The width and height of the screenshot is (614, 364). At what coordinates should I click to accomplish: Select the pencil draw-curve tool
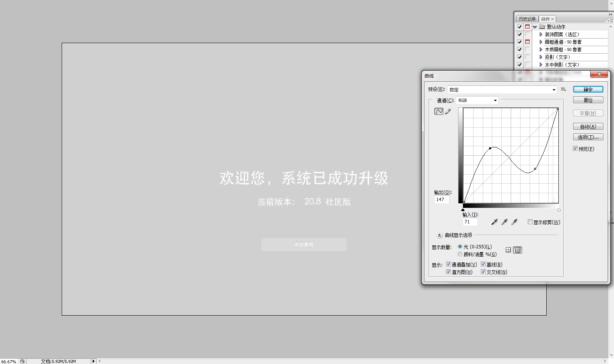click(448, 112)
